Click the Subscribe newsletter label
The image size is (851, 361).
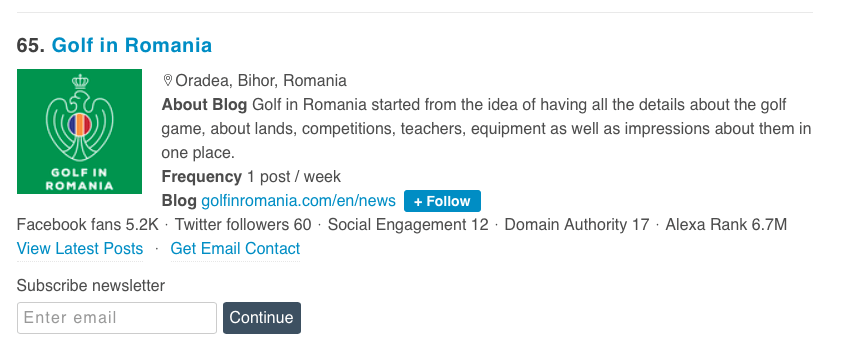pyautogui.click(x=91, y=286)
